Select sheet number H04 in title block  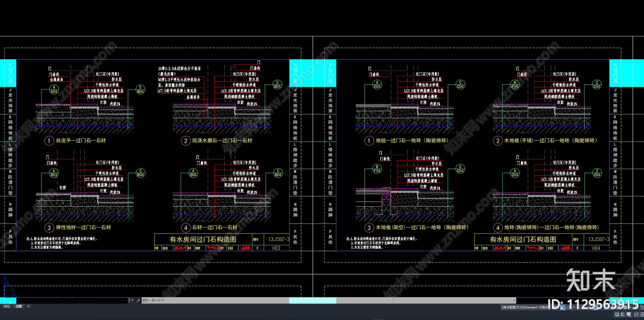[x=596, y=248]
